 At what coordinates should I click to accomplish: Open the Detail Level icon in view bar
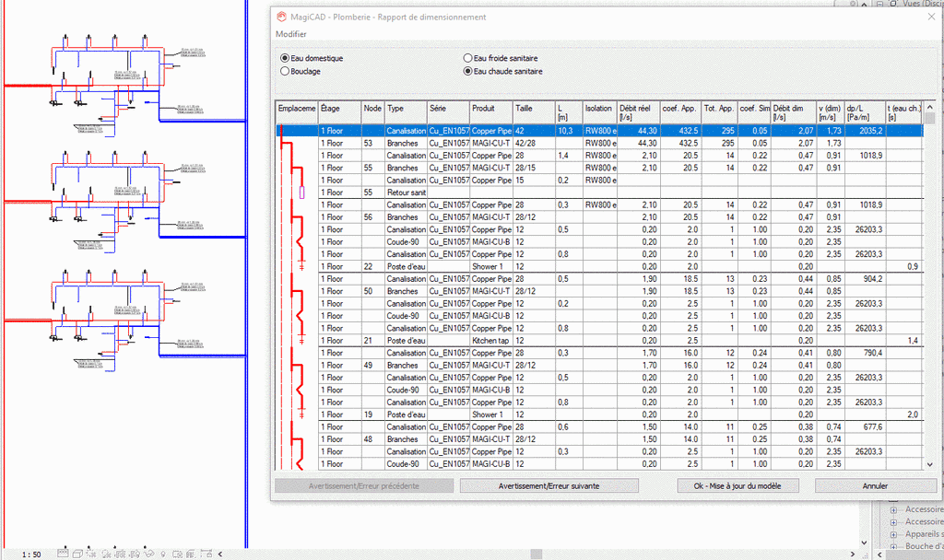tap(63, 554)
